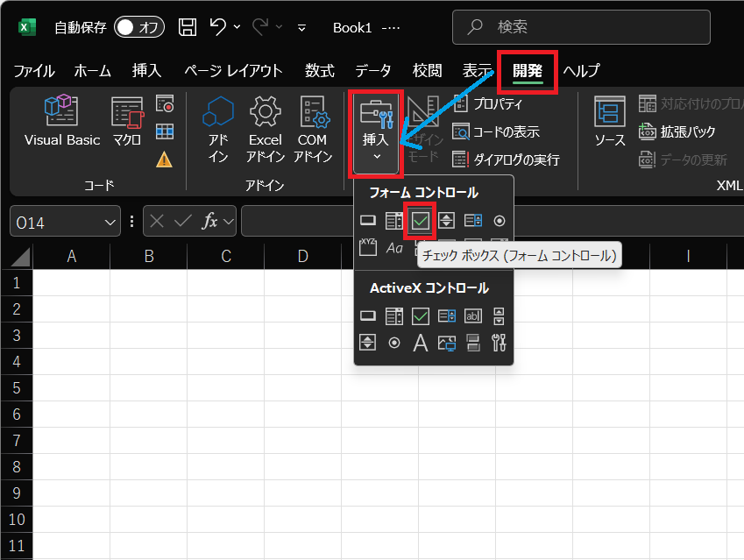Select the form control checkbox icon

[x=421, y=220]
